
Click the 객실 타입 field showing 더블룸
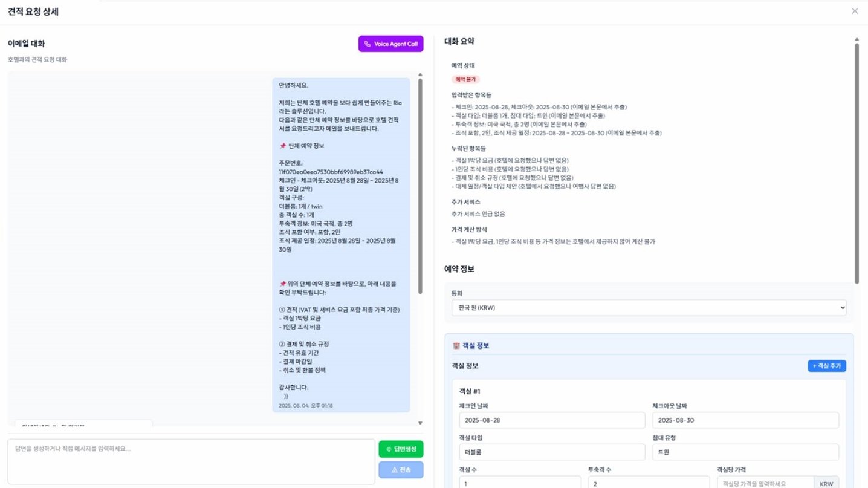coord(552,452)
